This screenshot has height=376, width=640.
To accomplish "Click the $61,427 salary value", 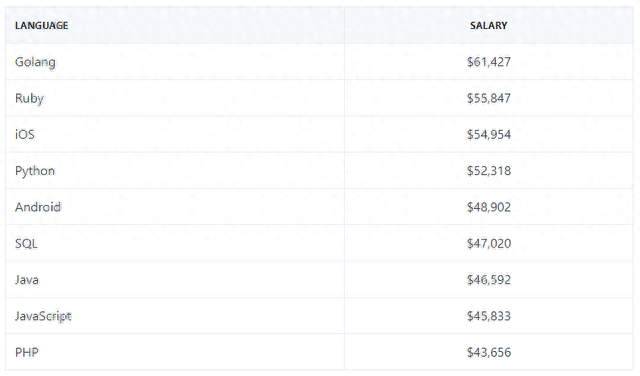I will pyautogui.click(x=489, y=62).
